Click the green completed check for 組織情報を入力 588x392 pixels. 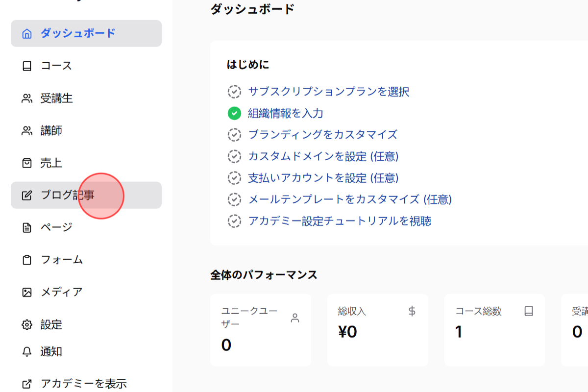[234, 113]
